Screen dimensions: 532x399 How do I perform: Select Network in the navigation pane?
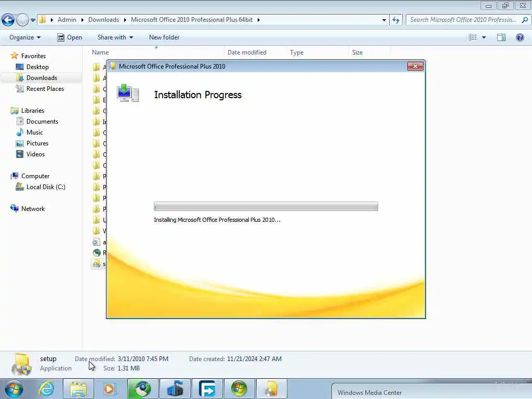tap(33, 209)
